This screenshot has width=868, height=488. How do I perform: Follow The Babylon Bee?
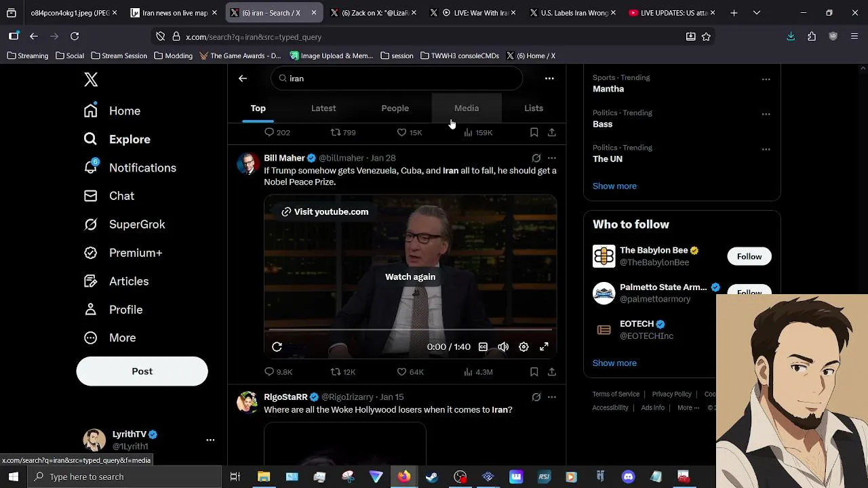click(x=749, y=257)
